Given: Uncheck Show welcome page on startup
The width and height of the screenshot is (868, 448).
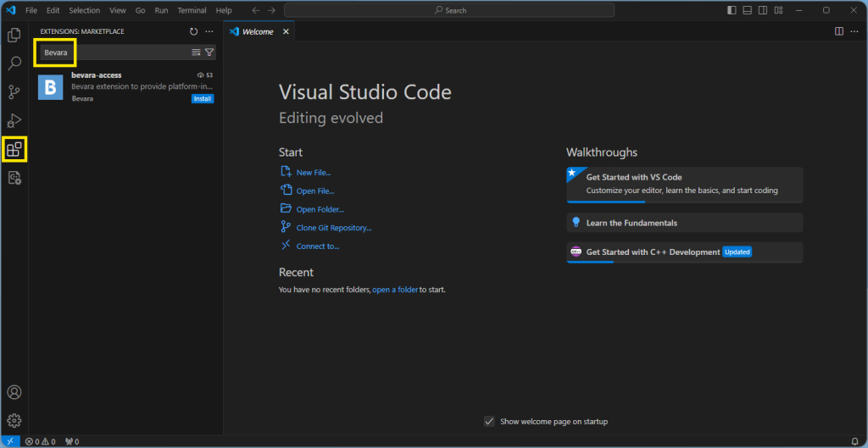Looking at the screenshot, I should pyautogui.click(x=489, y=422).
